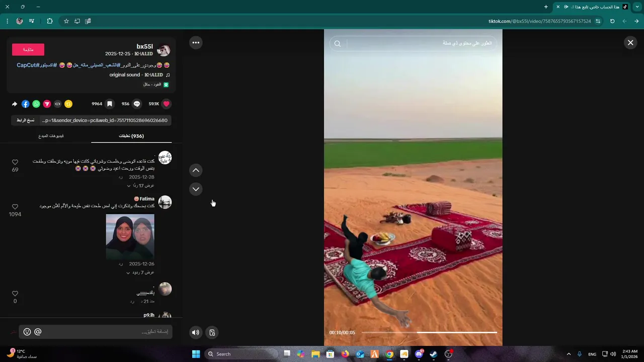Image resolution: width=644 pixels, height=362 pixels.
Task: Reply to Fatima's comment dated 2025-12-26
Action: click(x=121, y=264)
